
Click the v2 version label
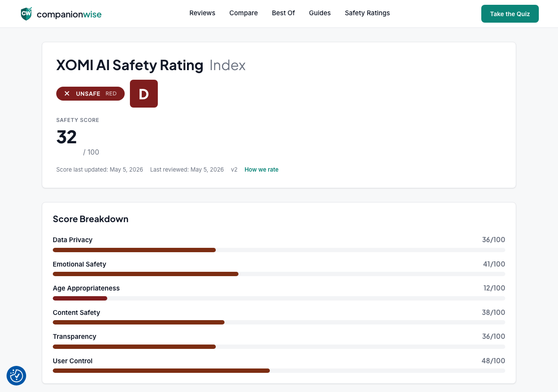click(234, 170)
